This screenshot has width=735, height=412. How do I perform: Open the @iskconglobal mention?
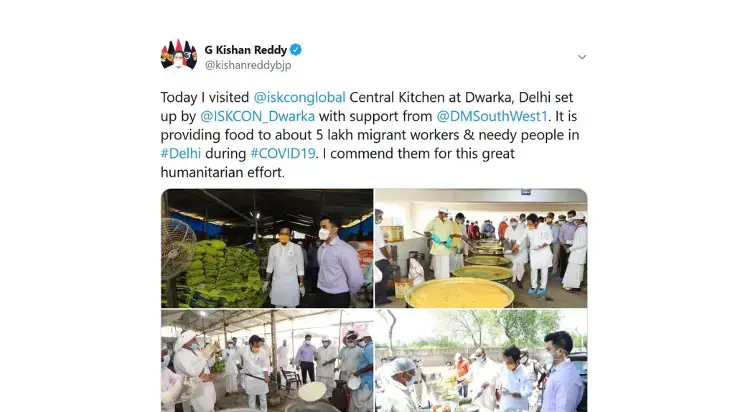coord(299,97)
